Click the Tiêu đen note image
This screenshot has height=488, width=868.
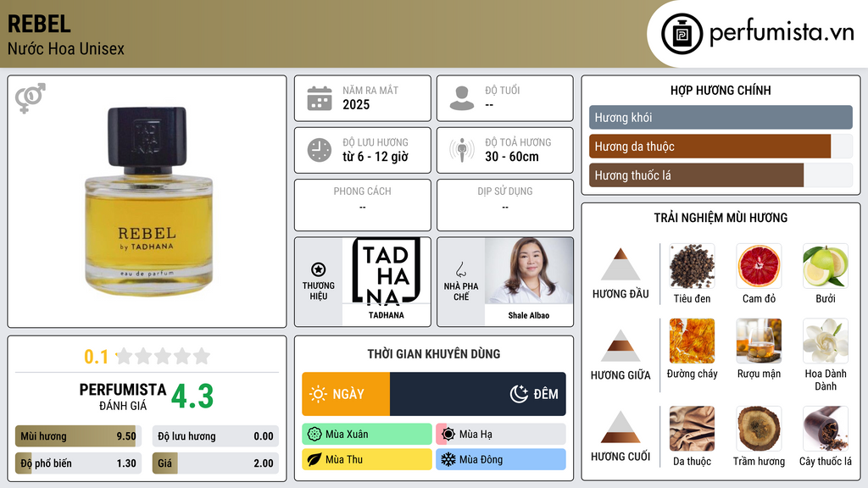[x=692, y=266]
